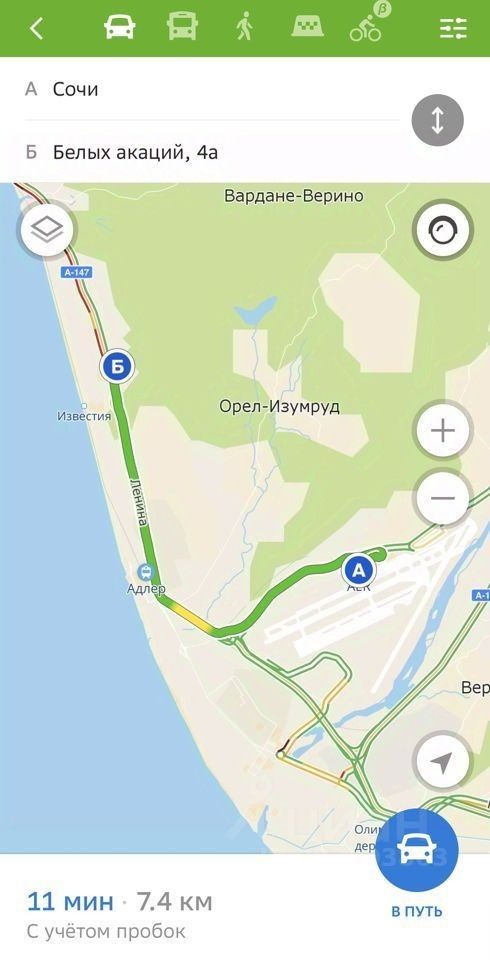Open route settings sliders icon
490x960 pixels.
point(453,28)
